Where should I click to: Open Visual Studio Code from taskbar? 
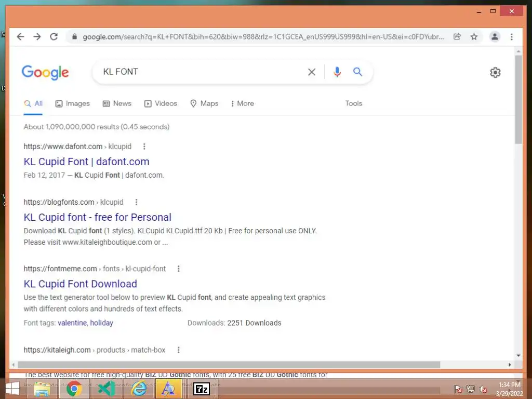point(106,389)
